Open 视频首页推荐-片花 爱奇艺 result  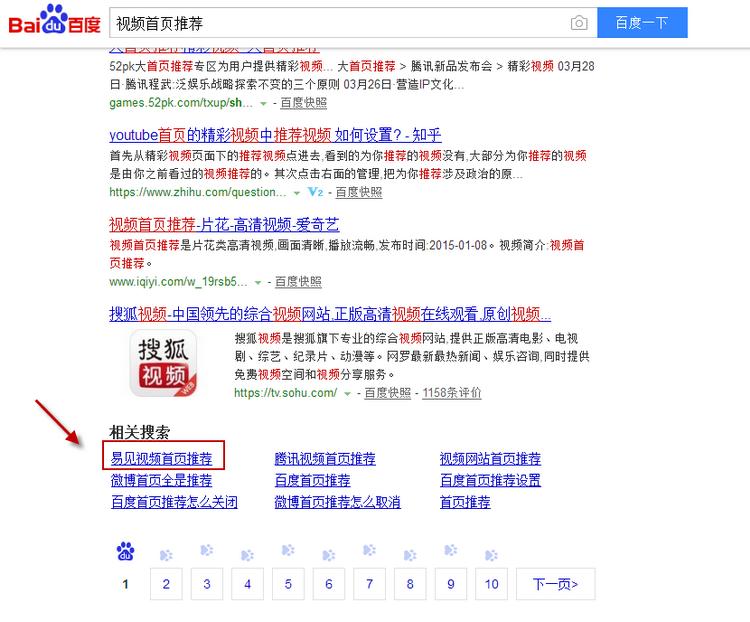point(224,224)
